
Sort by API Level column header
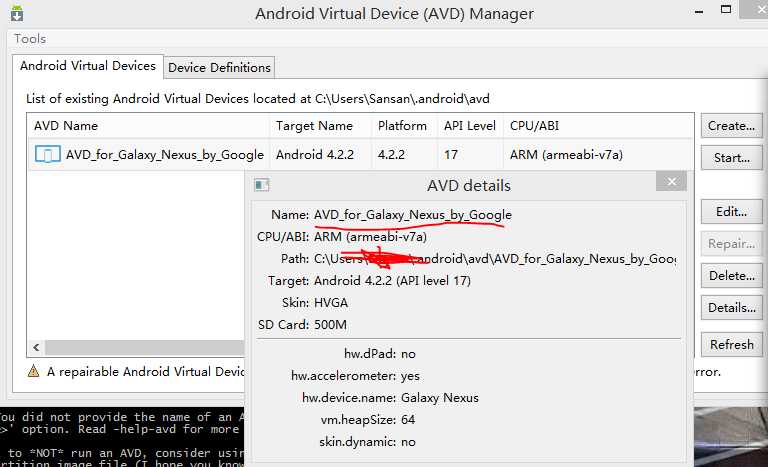pyautogui.click(x=471, y=126)
